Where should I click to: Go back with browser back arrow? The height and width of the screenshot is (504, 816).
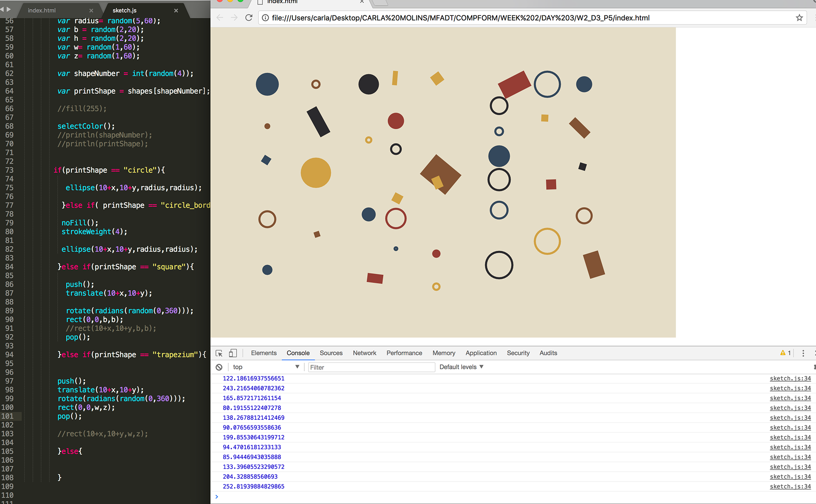click(220, 18)
